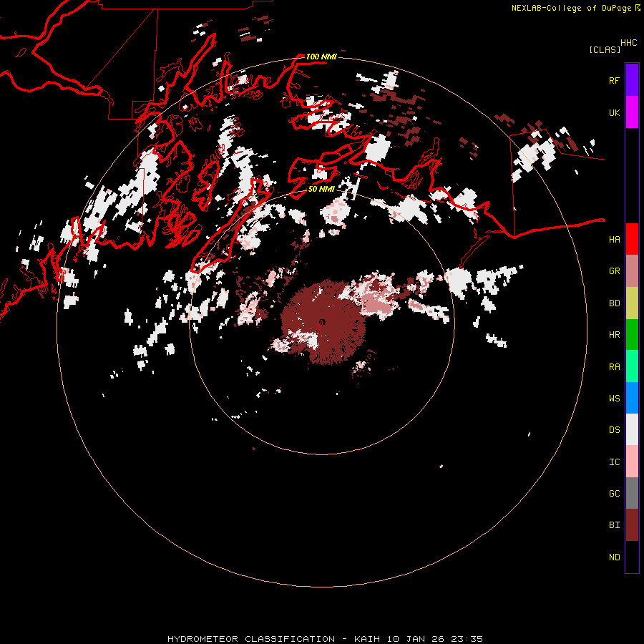Image resolution: width=644 pixels, height=644 pixels.
Task: Click the BD yellow legend swatch
Action: tap(632, 303)
